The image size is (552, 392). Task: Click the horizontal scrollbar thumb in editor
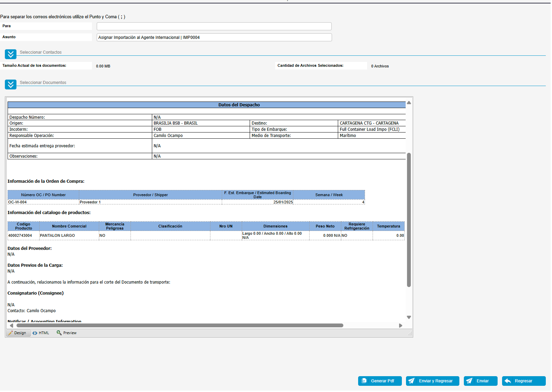[180, 326]
